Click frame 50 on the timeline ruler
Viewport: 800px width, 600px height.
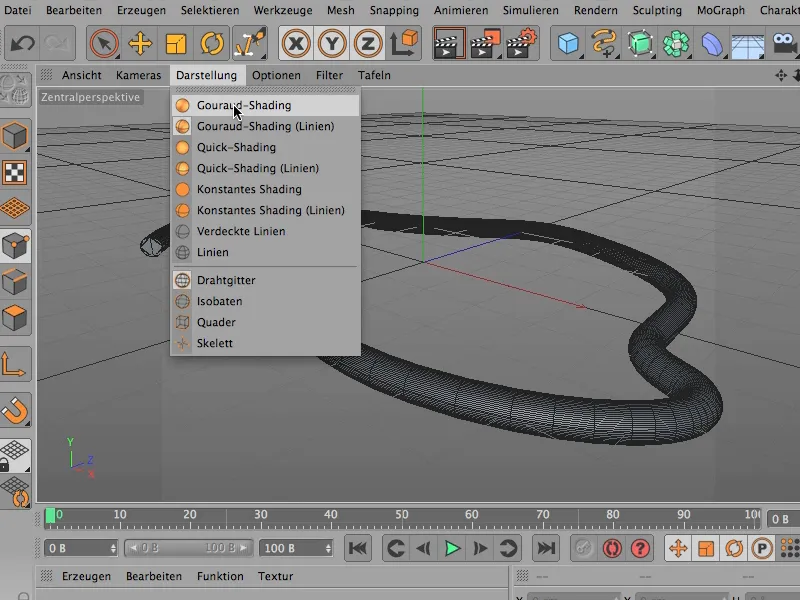pyautogui.click(x=402, y=515)
